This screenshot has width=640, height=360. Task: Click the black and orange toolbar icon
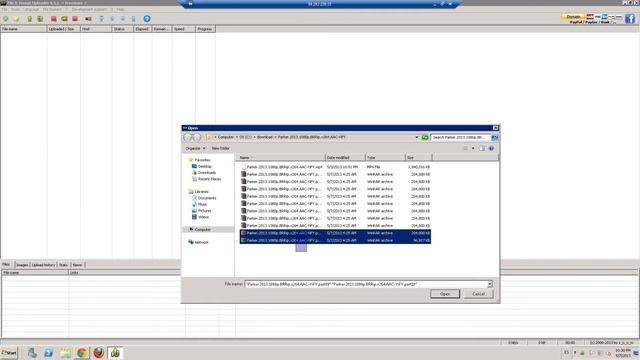coord(88,19)
